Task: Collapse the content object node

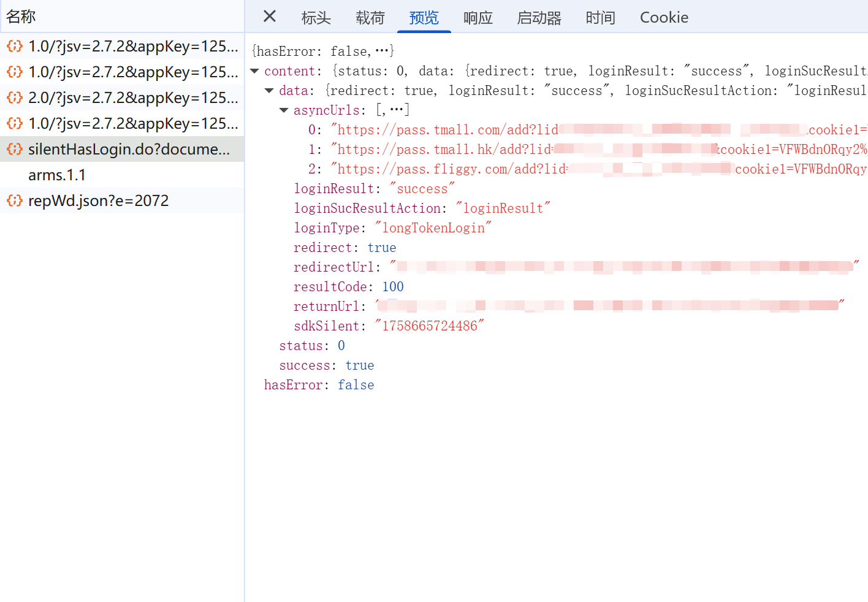Action: coord(254,71)
